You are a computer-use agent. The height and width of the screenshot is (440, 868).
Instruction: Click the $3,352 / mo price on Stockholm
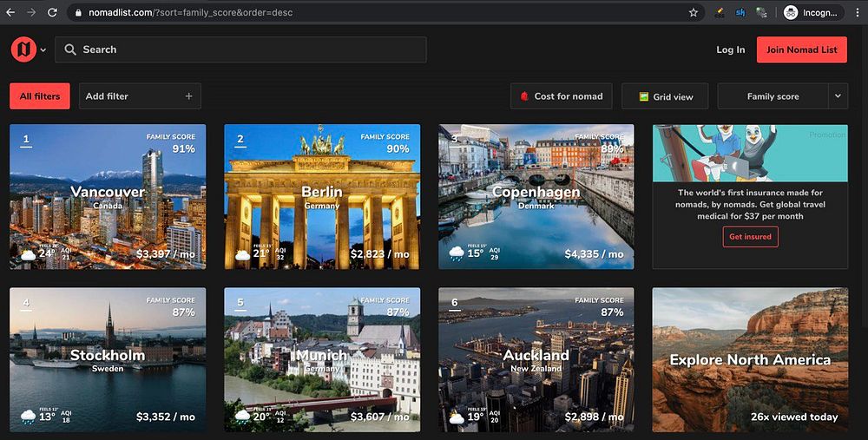click(x=166, y=417)
